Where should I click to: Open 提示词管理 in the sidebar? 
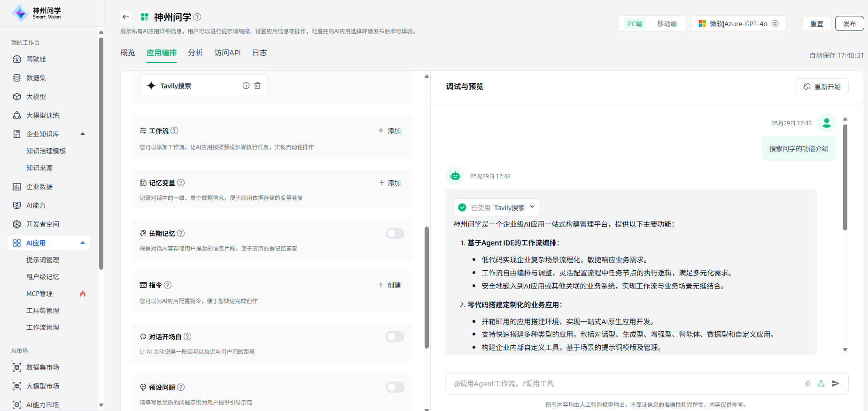(43, 260)
